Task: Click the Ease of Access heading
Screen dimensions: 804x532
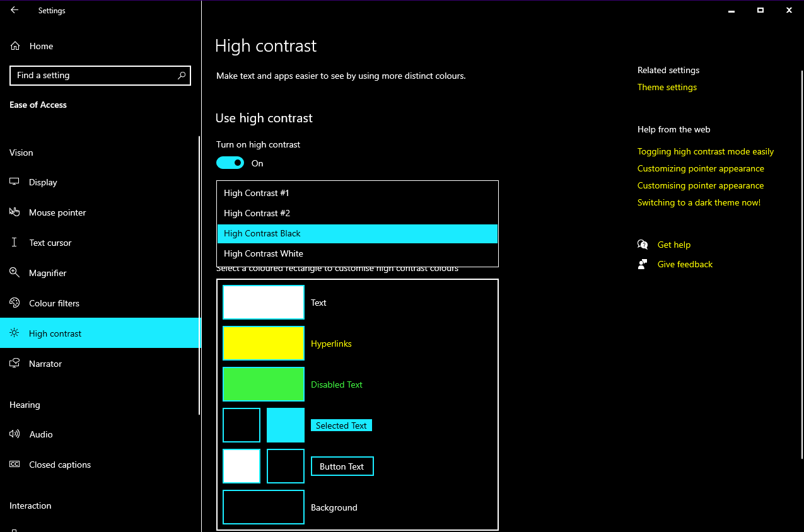Action: coord(38,105)
